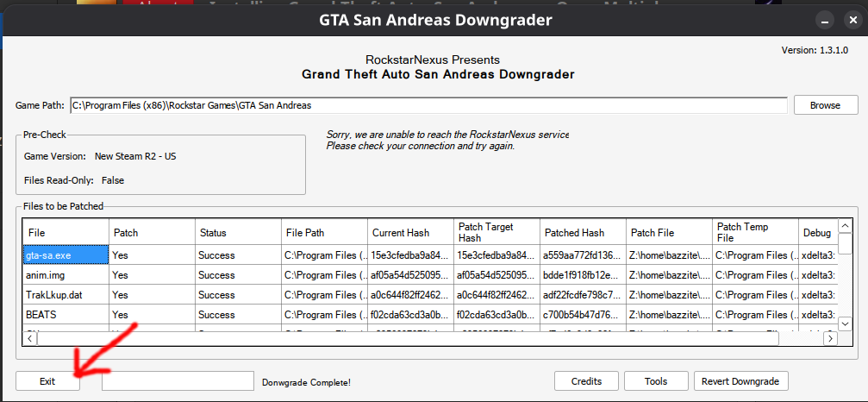
Task: Select the BEATS file cell
Action: coord(66,315)
